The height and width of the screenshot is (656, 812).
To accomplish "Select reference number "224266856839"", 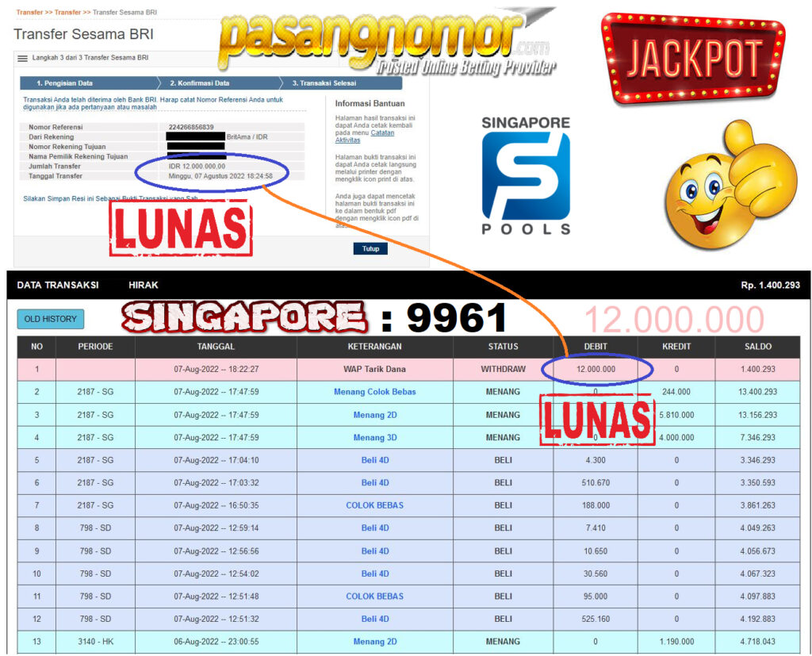I will pyautogui.click(x=191, y=127).
